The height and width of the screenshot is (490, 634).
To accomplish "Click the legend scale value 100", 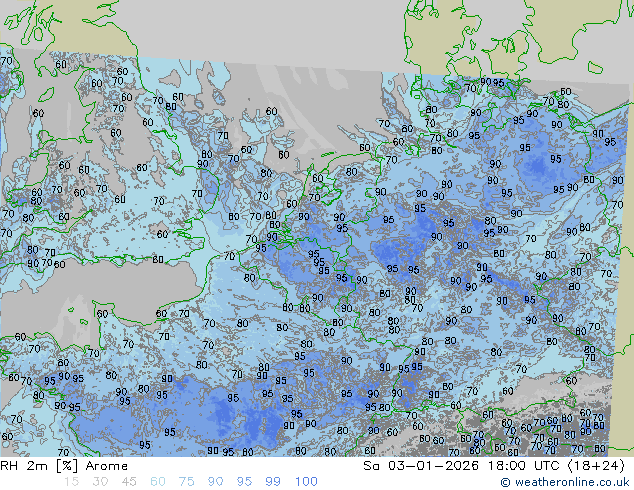I will (306, 482).
